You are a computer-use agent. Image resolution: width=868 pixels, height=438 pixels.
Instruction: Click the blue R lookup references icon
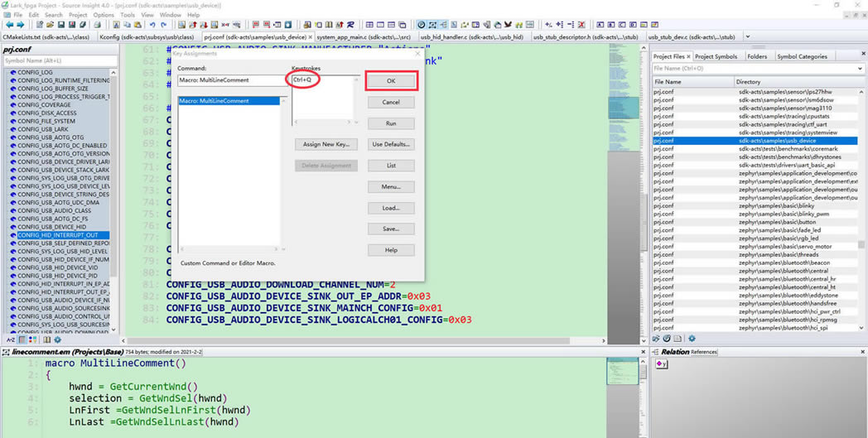point(351,25)
